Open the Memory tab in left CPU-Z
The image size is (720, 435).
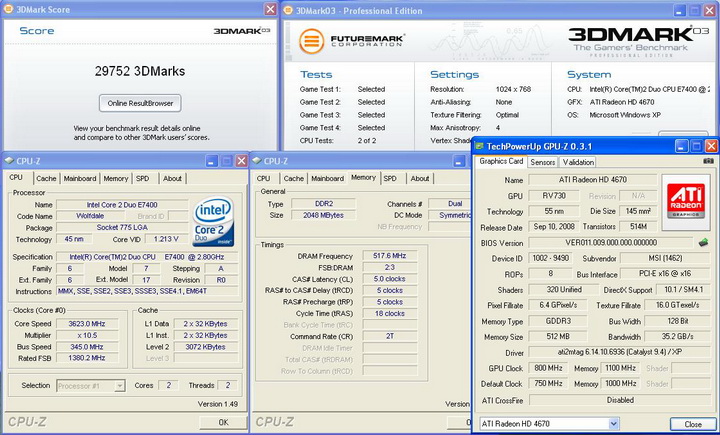coord(116,178)
